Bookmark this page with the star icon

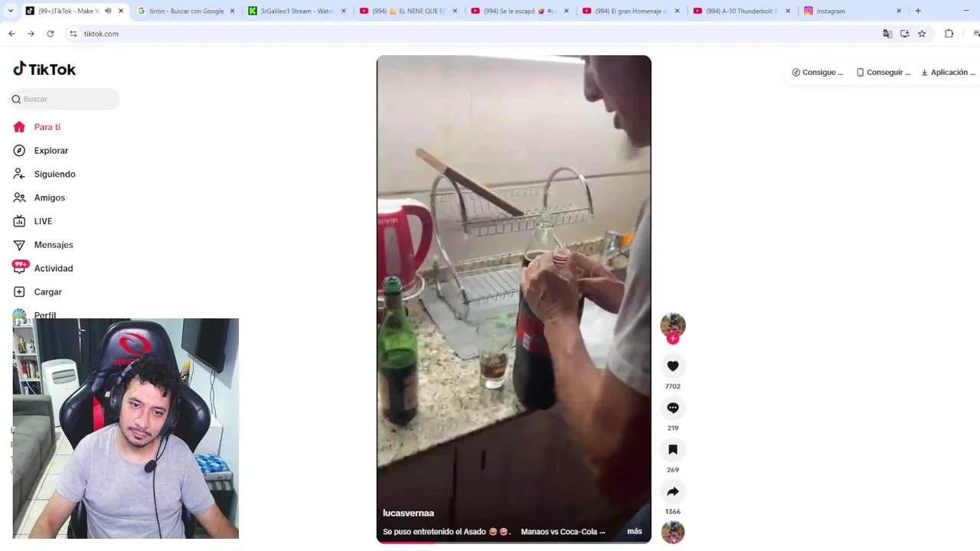[x=922, y=34]
